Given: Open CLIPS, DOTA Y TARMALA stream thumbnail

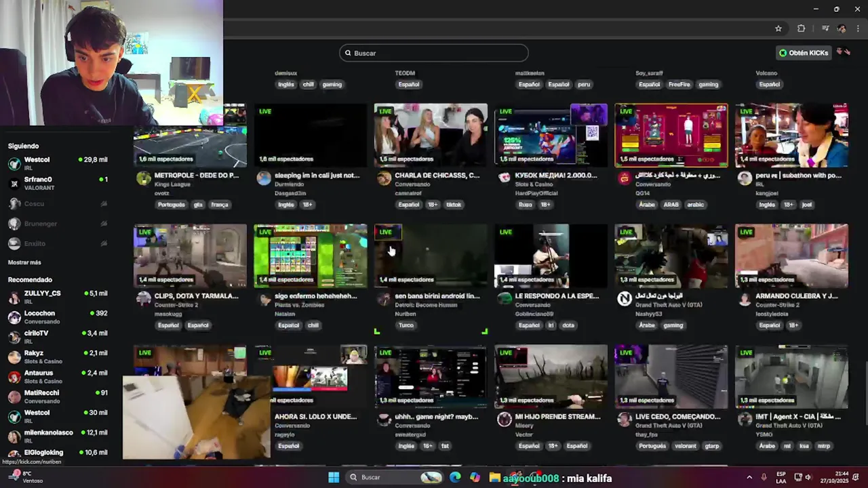Looking at the screenshot, I should point(191,256).
